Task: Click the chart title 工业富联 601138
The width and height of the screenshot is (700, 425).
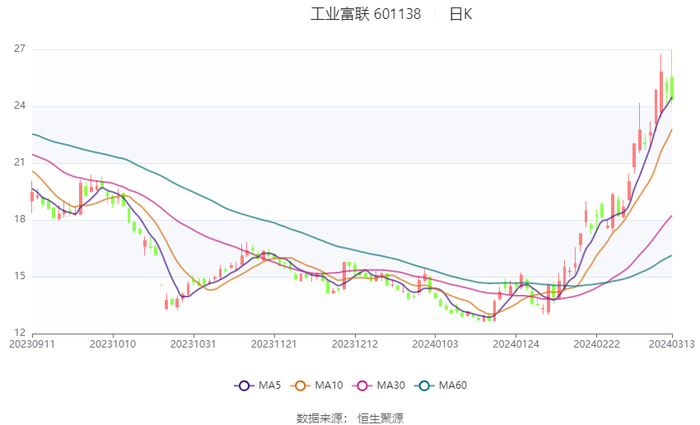Action: (x=366, y=14)
